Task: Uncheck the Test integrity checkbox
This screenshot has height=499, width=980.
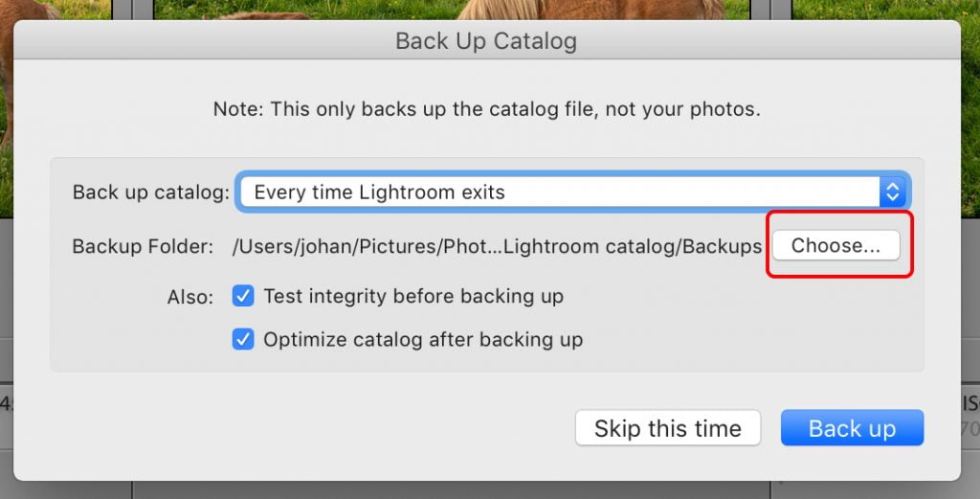Action: tap(243, 296)
